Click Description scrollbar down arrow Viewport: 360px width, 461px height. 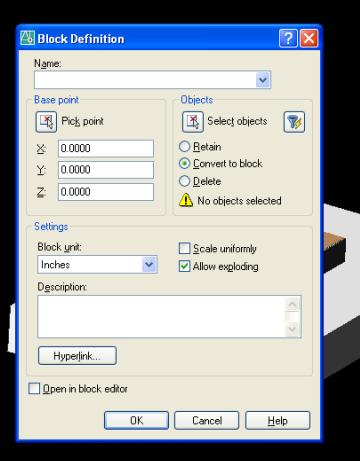(x=293, y=329)
